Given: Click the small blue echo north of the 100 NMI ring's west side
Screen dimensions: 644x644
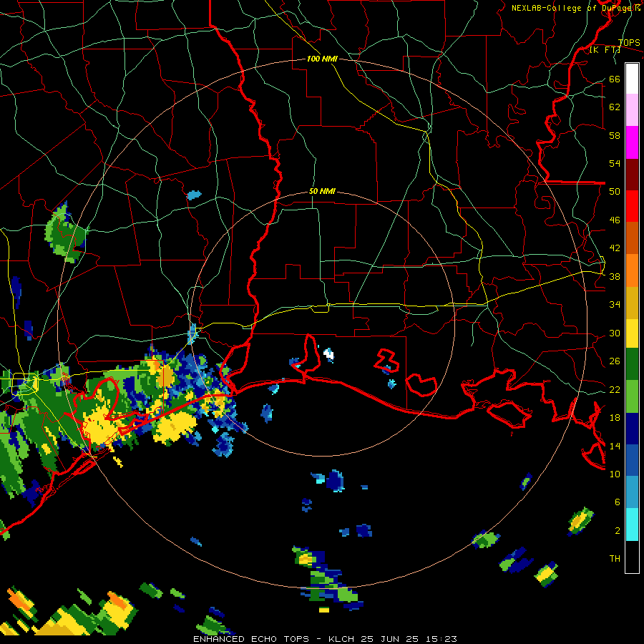Looking at the screenshot, I should tap(194, 195).
